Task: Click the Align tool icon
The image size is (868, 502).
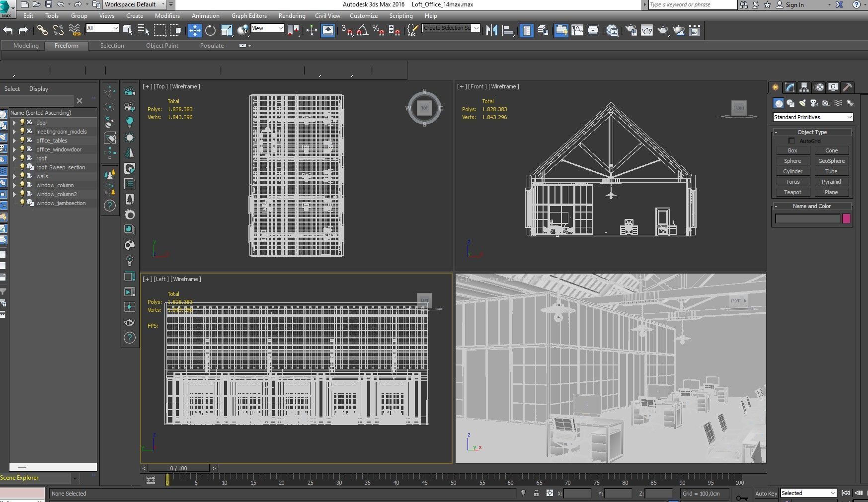Action: [x=507, y=30]
